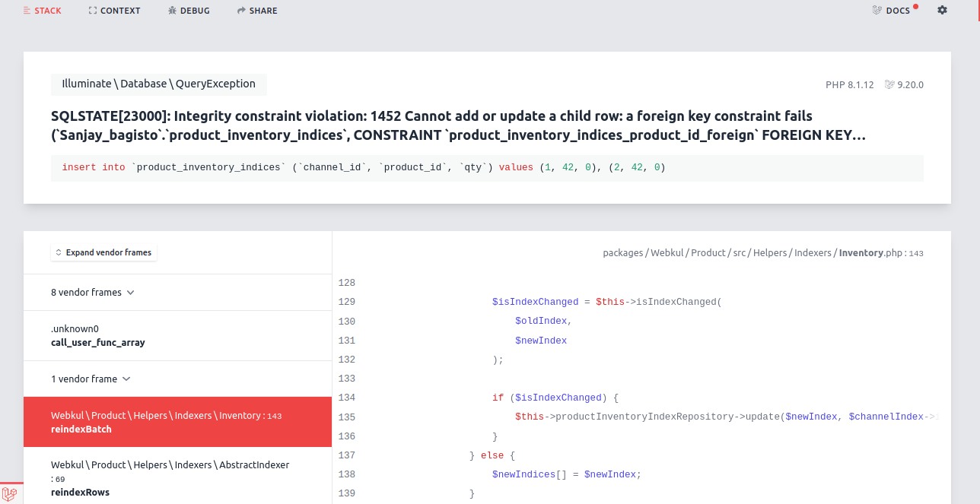Click the red notification dot beside DOCS
The image size is (980, 504).
coord(915,5)
